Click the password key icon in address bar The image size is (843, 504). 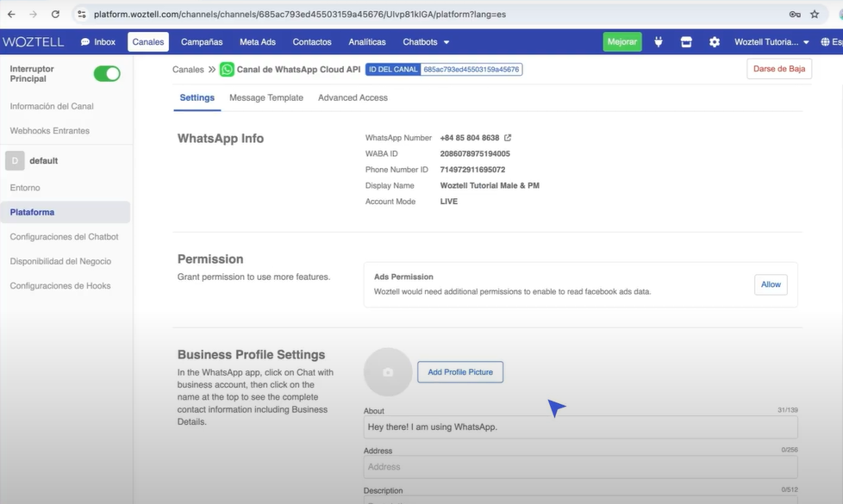(x=795, y=15)
